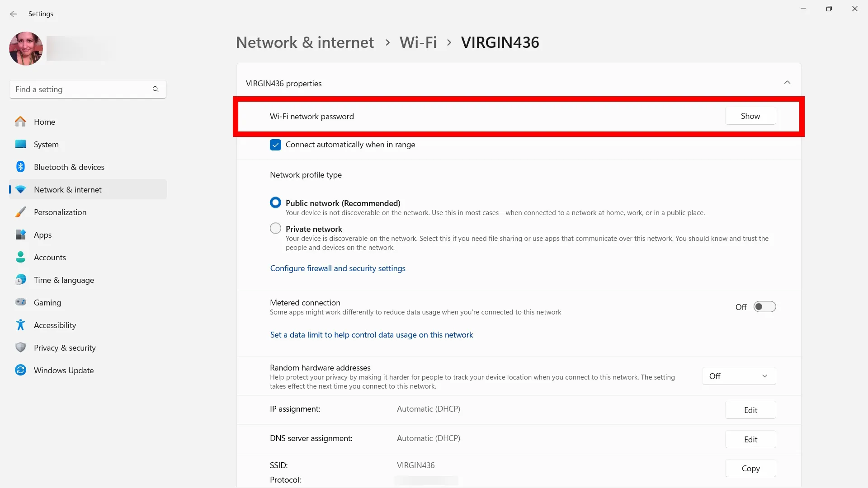Screen dimensions: 868x488
Task: Show the Wi-Fi network password
Action: [750, 116]
